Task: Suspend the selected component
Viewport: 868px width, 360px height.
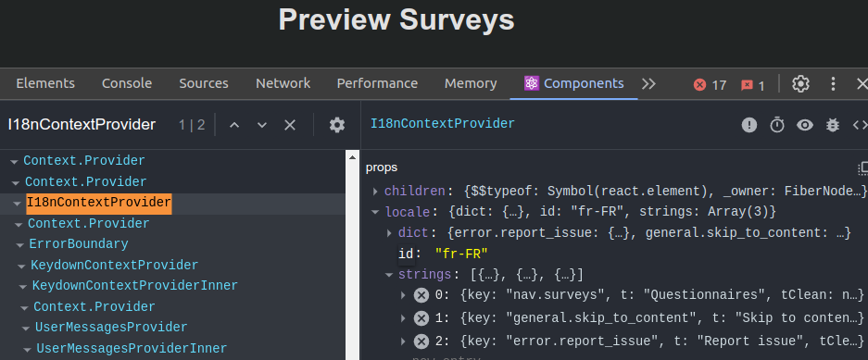Action: click(777, 126)
